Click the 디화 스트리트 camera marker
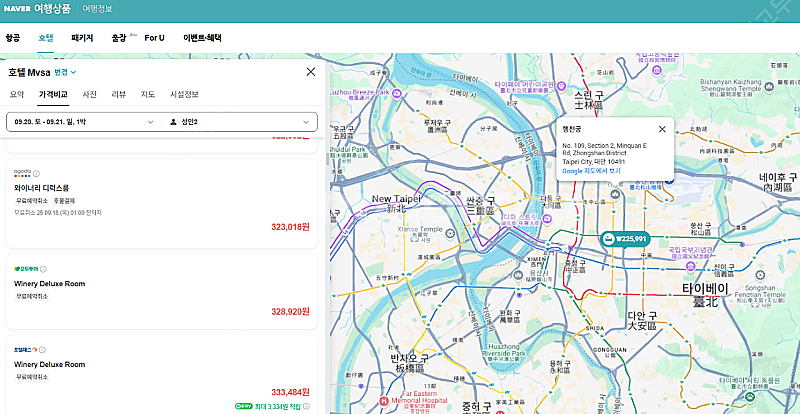Screen dimensions: 800x414 546,219
